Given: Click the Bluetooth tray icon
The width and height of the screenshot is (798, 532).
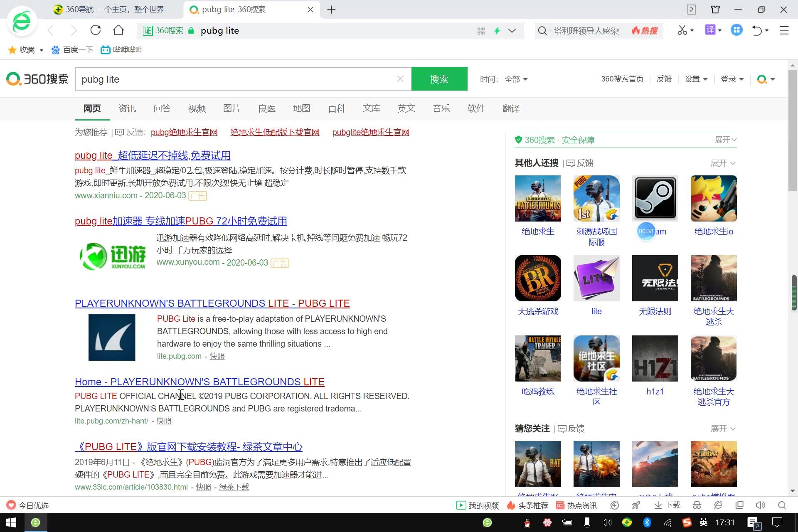Looking at the screenshot, I should (x=647, y=522).
